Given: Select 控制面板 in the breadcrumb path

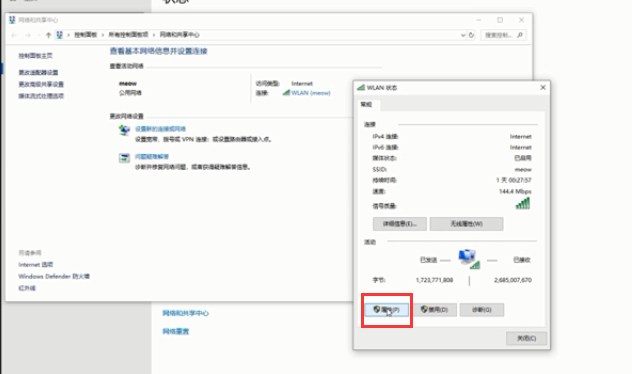Looking at the screenshot, I should click(85, 35).
